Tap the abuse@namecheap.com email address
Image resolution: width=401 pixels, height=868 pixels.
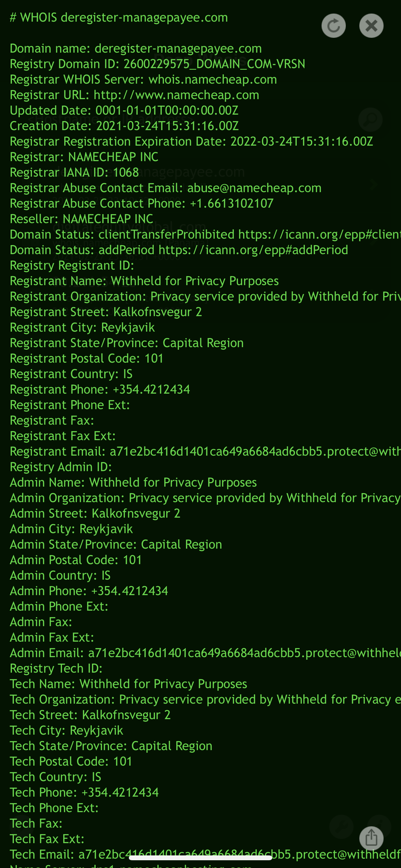pyautogui.click(x=254, y=188)
